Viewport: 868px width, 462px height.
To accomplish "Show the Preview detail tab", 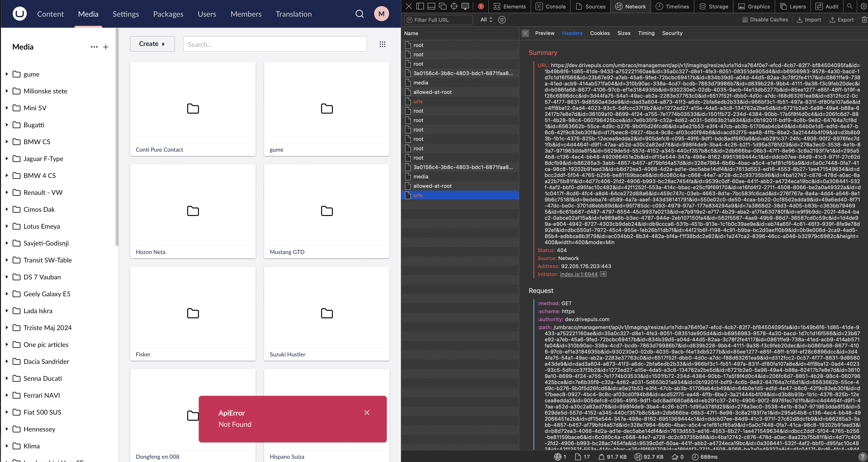I will (x=544, y=33).
